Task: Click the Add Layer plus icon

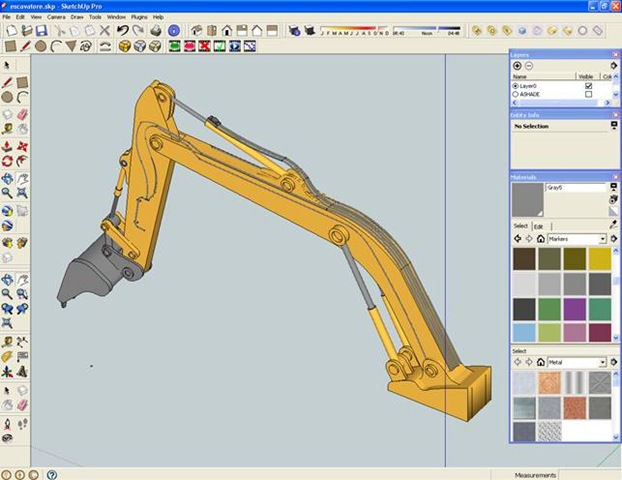Action: 517,65
